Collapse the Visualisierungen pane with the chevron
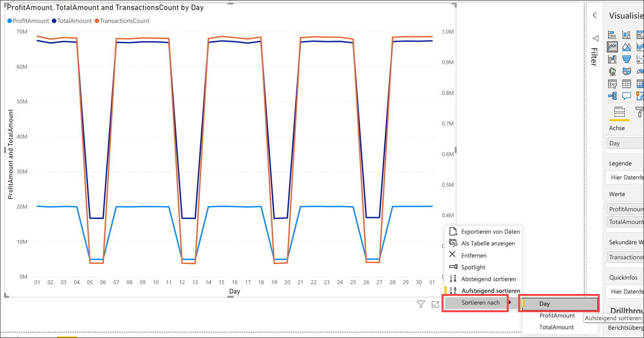644x338 pixels. [595, 15]
